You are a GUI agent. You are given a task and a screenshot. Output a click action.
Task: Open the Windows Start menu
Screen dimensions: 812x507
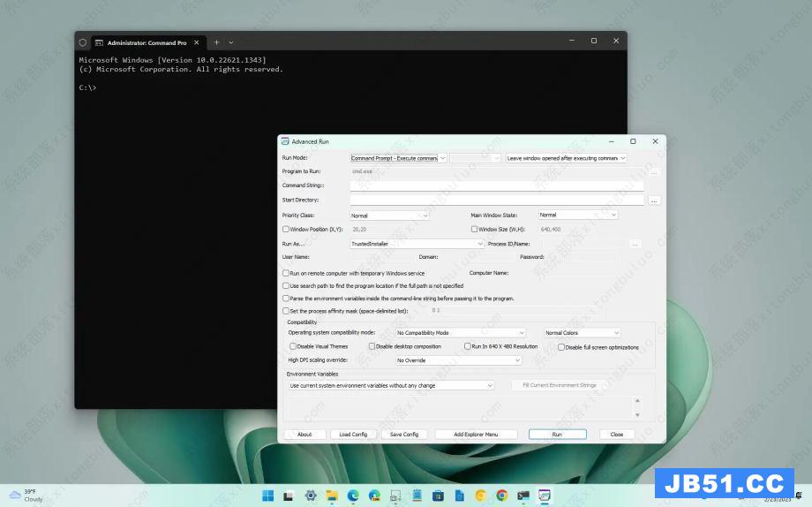[x=267, y=496]
